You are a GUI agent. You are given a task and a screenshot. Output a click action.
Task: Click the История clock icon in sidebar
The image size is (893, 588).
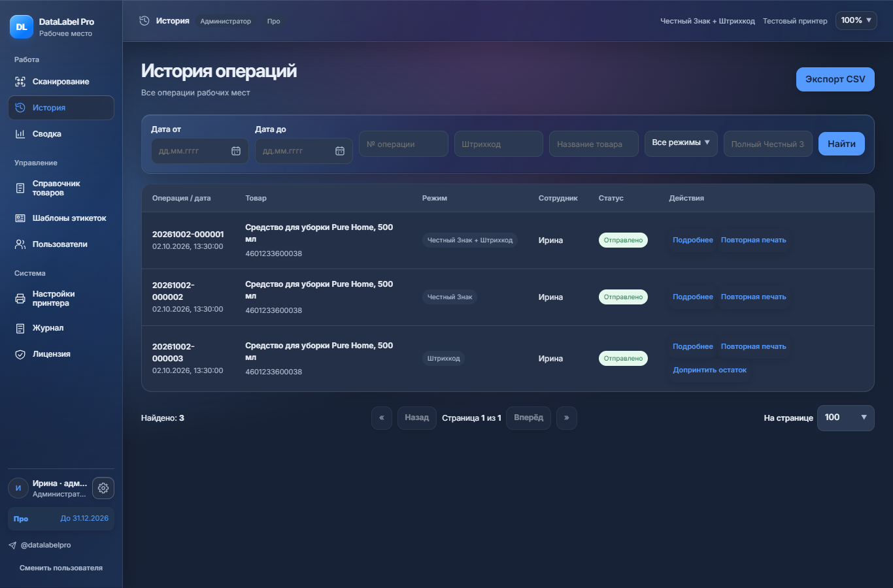click(20, 108)
